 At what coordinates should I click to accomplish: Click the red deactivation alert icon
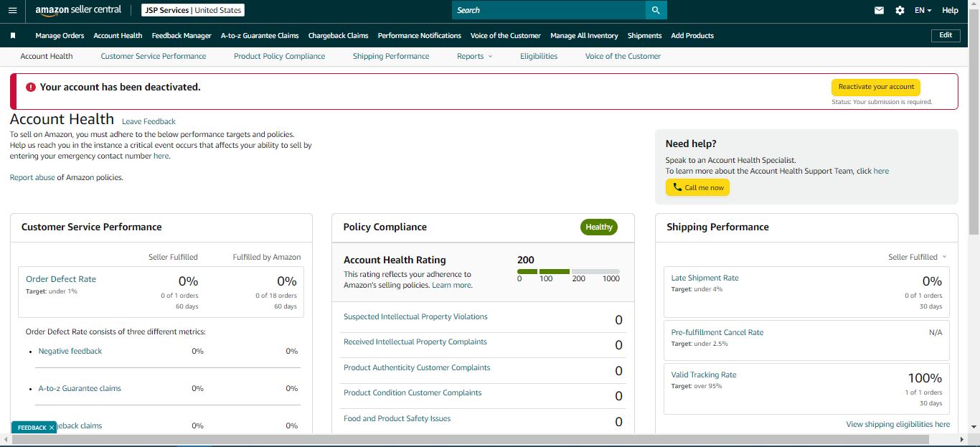31,87
